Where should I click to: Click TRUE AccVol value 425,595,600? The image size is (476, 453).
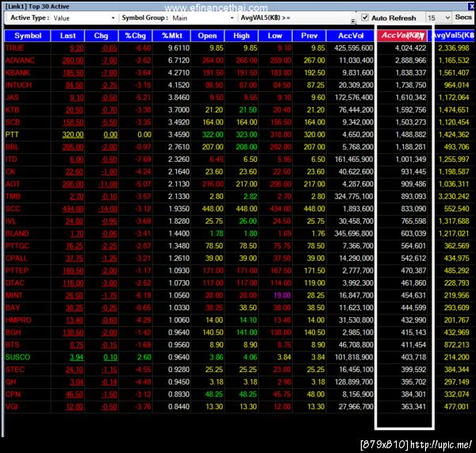[x=354, y=48]
